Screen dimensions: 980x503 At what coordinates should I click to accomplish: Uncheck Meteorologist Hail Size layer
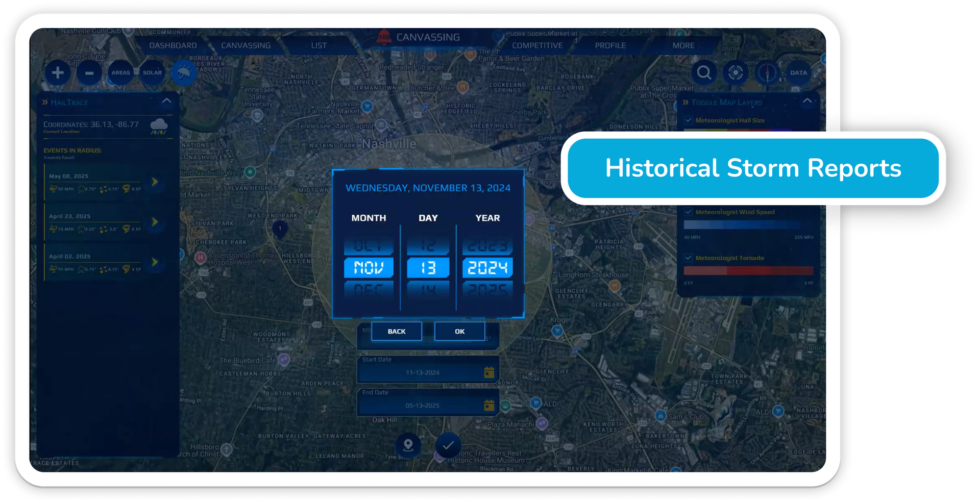pyautogui.click(x=688, y=120)
